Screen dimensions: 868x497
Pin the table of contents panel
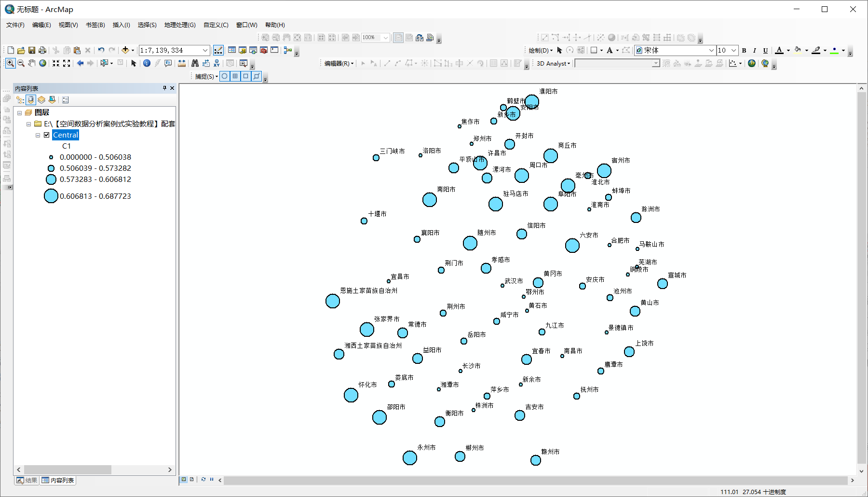[164, 88]
